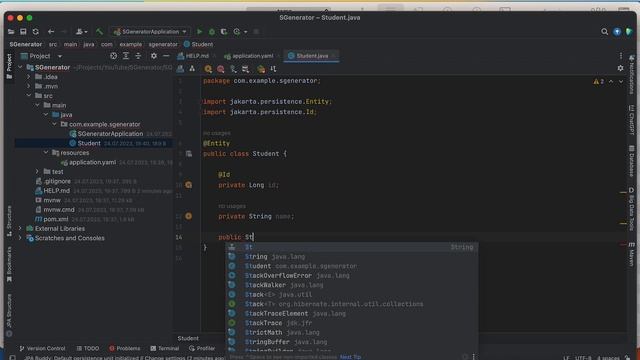This screenshot has height=360, width=640.
Task: Choose StrictMath completion suggestion
Action: [x=352, y=333]
